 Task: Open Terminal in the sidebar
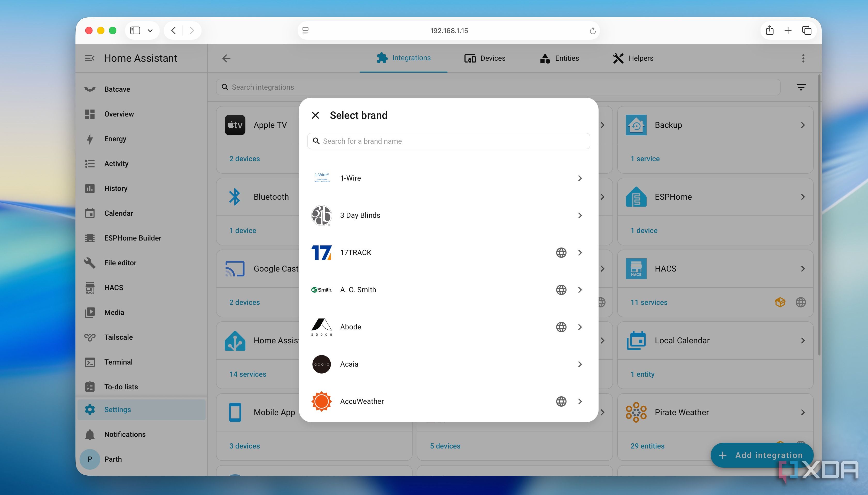coord(141,362)
